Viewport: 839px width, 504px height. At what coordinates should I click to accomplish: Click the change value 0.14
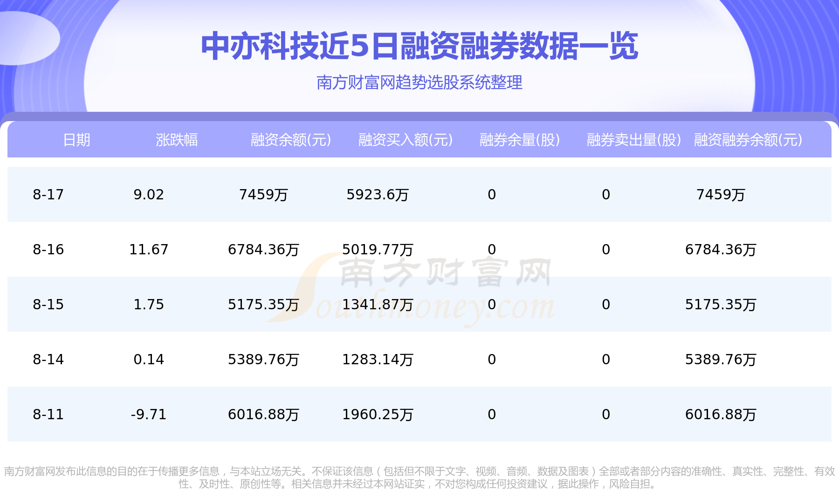(x=149, y=359)
